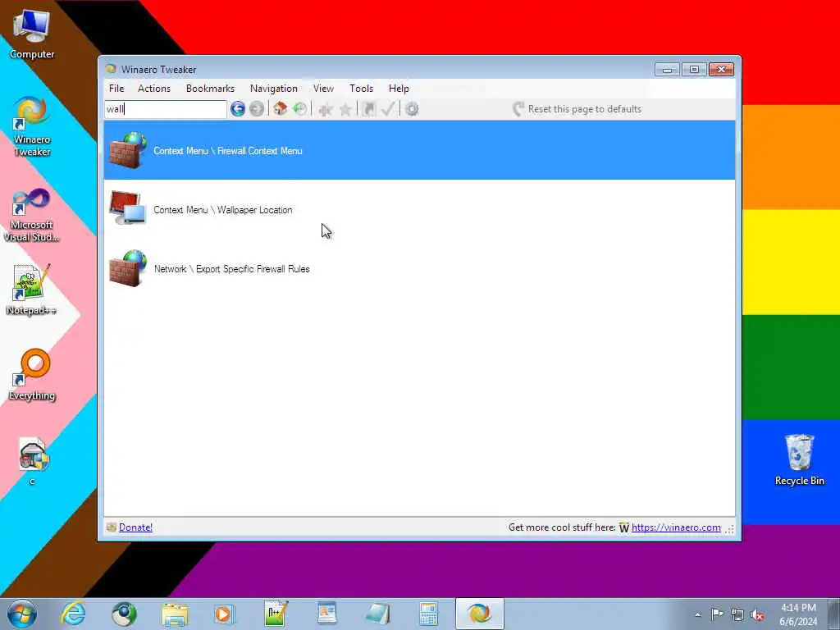Viewport: 840px width, 630px height.
Task: Open the Actions menu
Action: tap(153, 89)
